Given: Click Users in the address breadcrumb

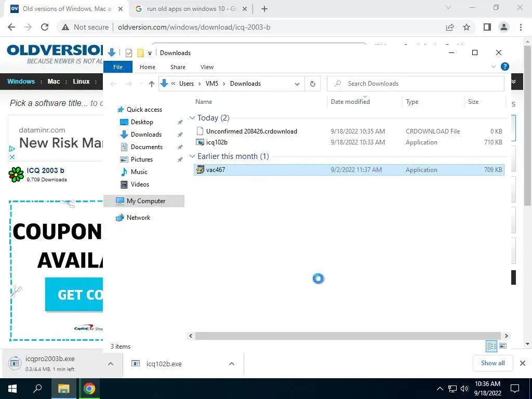Looking at the screenshot, I should 187,84.
